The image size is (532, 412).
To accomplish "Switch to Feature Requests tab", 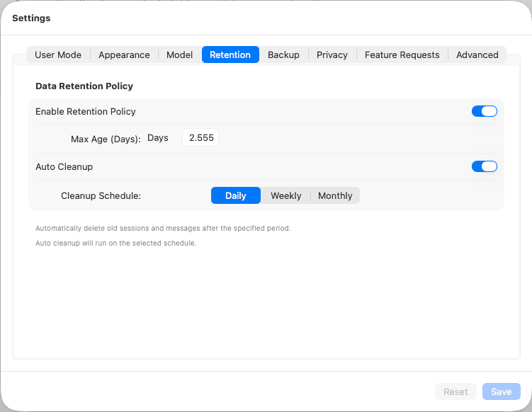I will pos(402,55).
